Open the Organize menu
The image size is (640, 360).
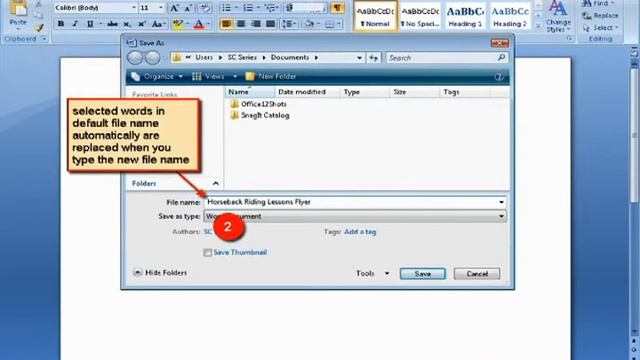[157, 76]
